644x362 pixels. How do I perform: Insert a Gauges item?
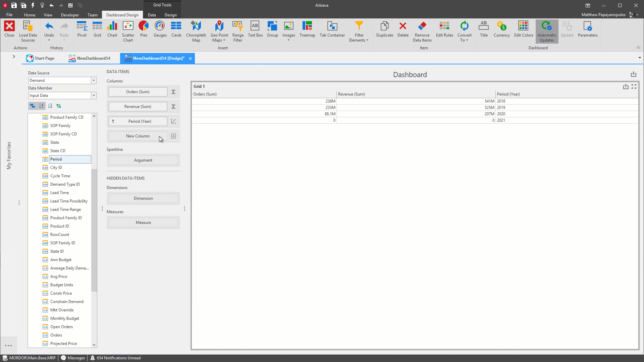tap(160, 29)
